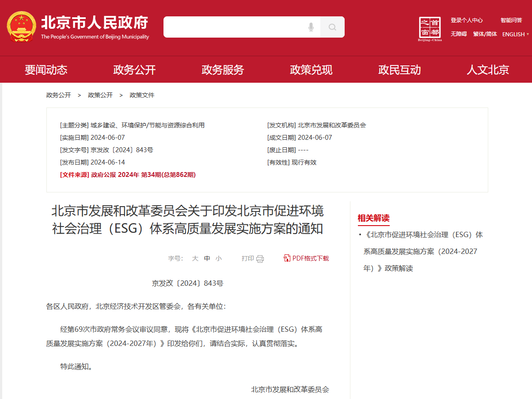Expand the ENGLISH language dropdown arrow
This screenshot has height=399, width=532.
[x=528, y=34]
